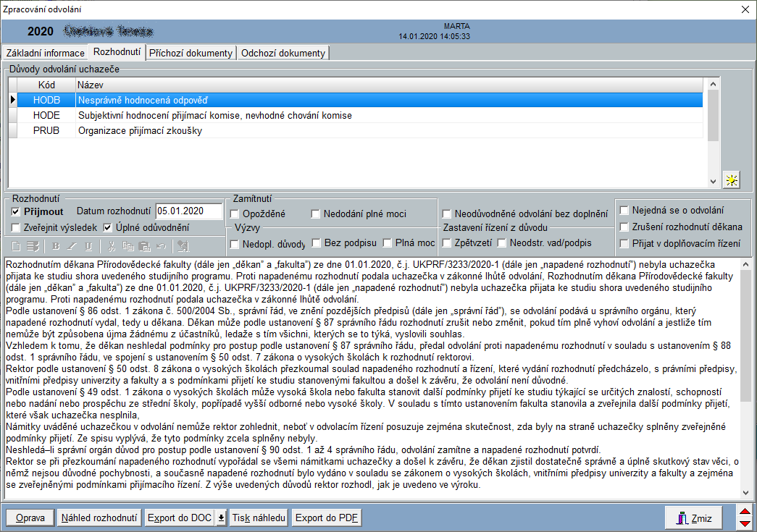The height and width of the screenshot is (532, 757).
Task: Click the Italic formatting icon
Action: 72,246
